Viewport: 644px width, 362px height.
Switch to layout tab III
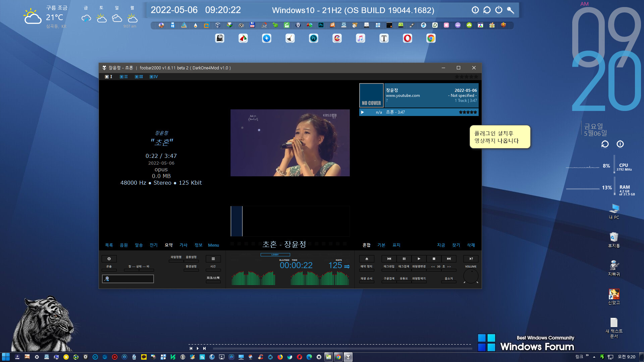(x=139, y=77)
